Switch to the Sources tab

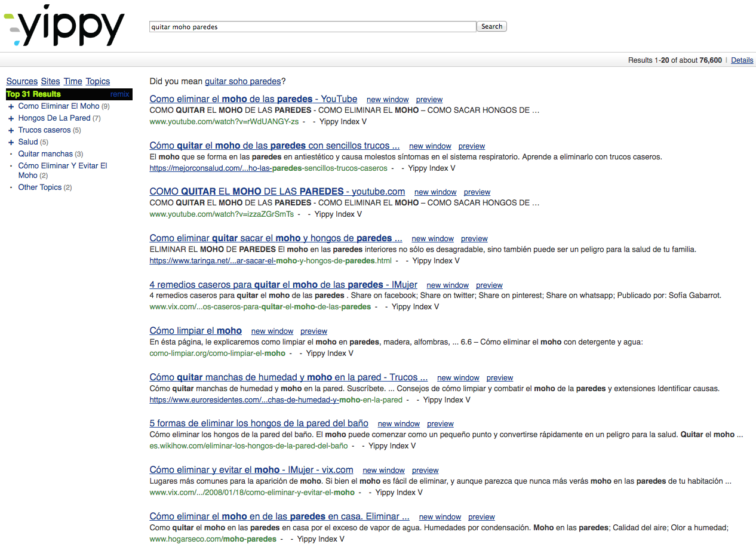pos(22,81)
